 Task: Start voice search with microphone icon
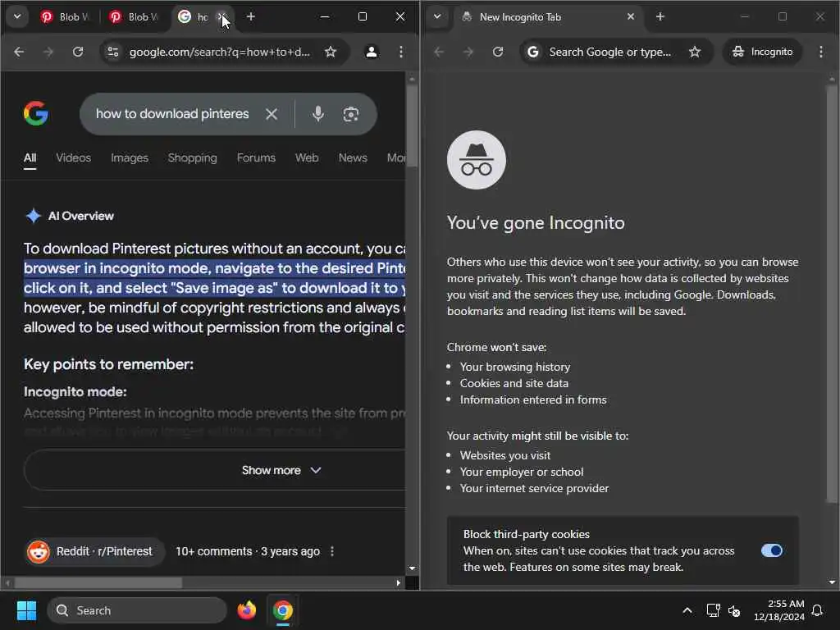318,114
